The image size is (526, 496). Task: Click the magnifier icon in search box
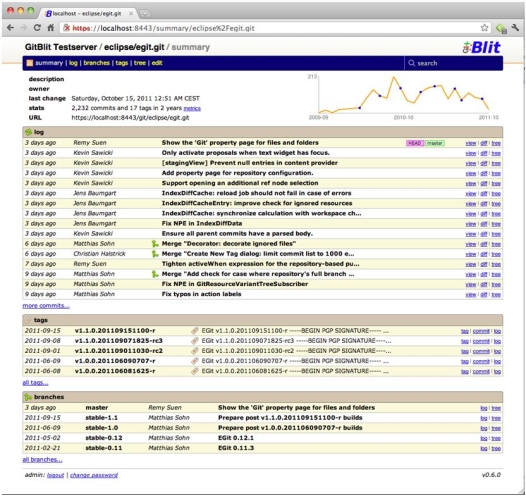(x=411, y=63)
